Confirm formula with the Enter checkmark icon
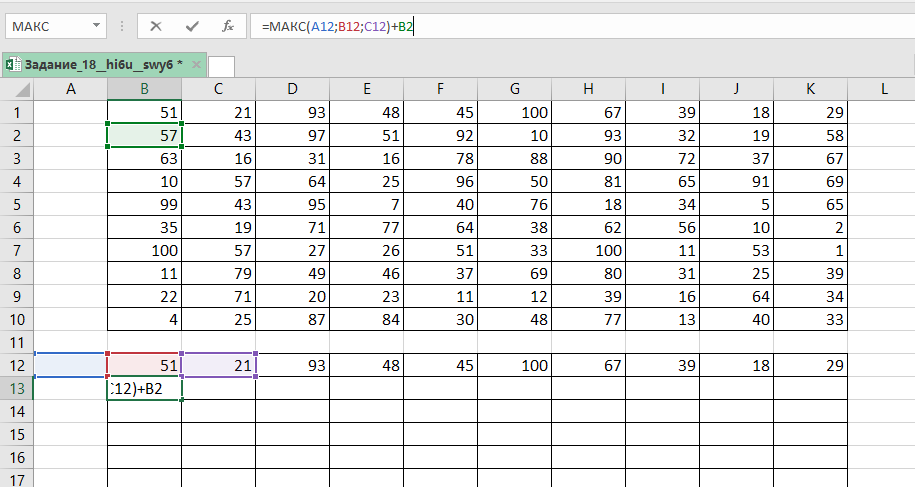The width and height of the screenshot is (915, 487). coord(192,26)
